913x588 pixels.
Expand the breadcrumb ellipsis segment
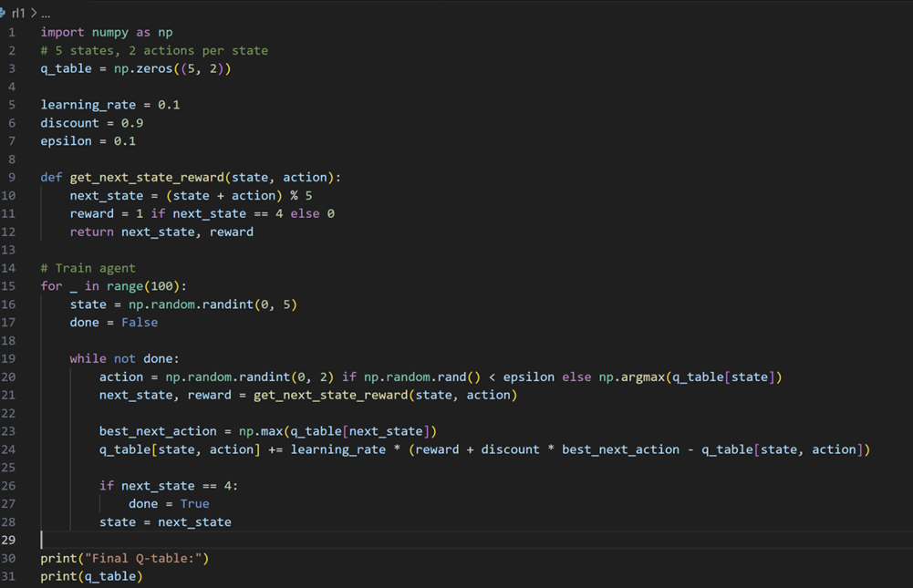tap(46, 13)
